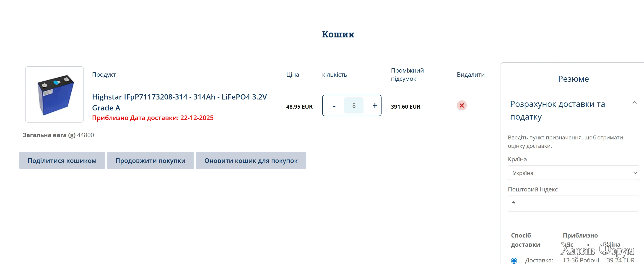The width and height of the screenshot is (644, 264).
Task: Click the Доставка shipping method label
Action: coord(539,260)
